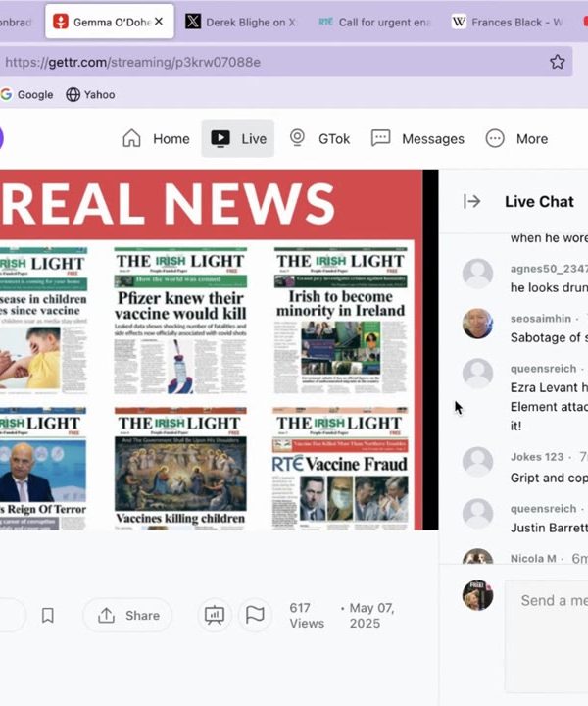Click the Pfizer knew vaccine newspaper cover
The height and width of the screenshot is (706, 588).
[180, 321]
